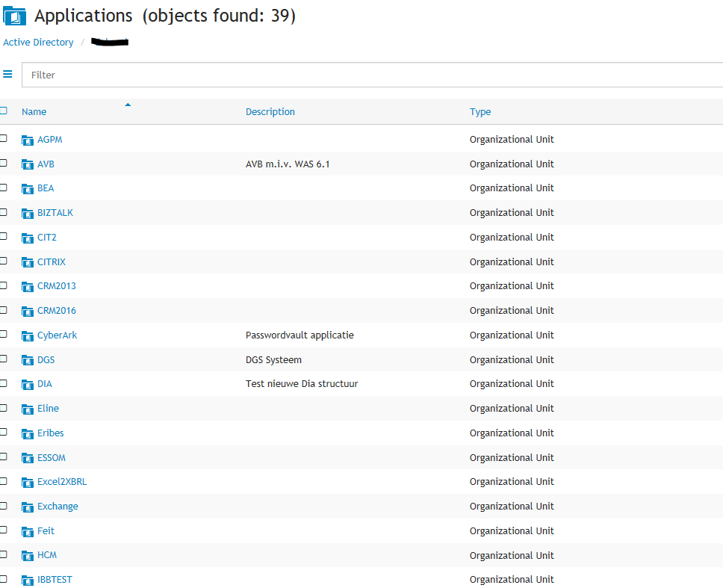Click the folder icon next to Exchange

(x=28, y=507)
